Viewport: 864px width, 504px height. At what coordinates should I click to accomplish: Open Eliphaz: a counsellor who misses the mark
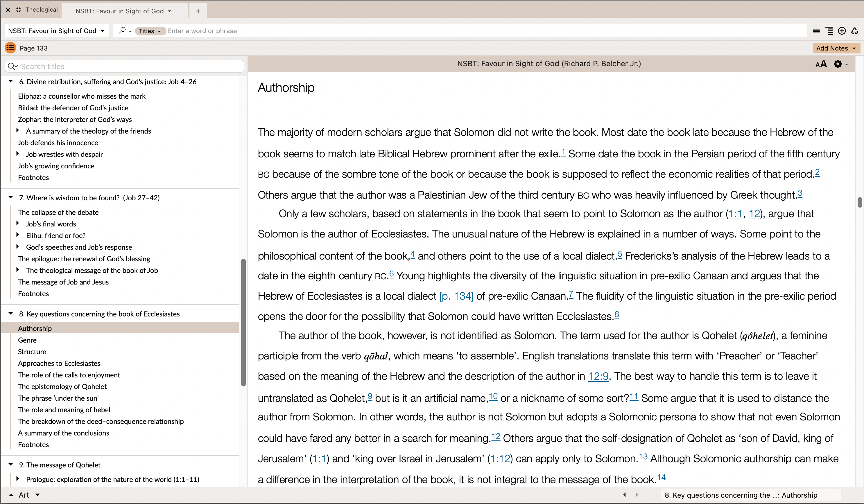tap(82, 96)
